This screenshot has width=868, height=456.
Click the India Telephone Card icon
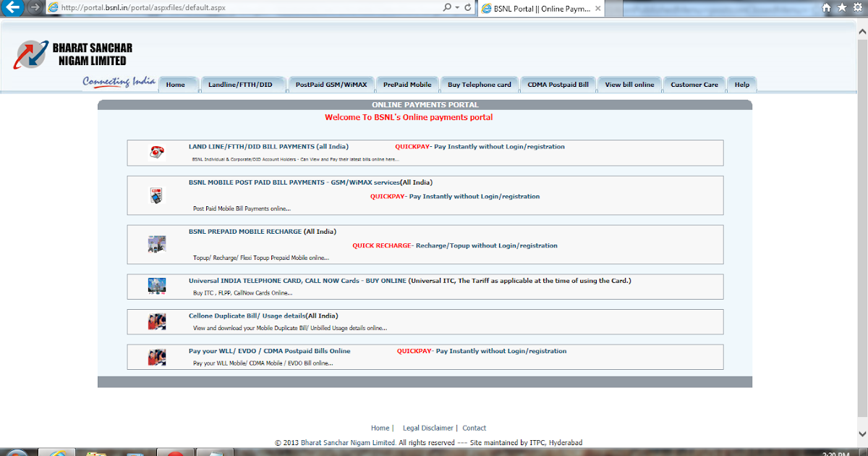(157, 285)
